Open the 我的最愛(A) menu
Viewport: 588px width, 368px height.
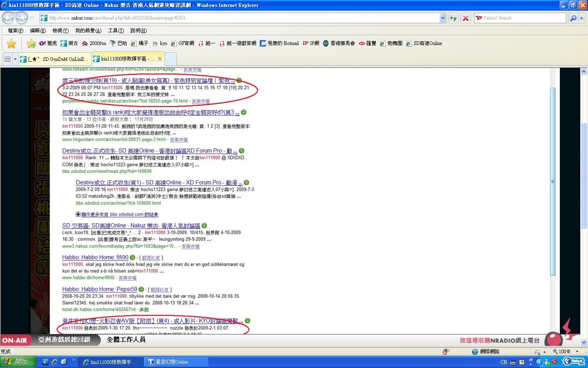[88, 31]
